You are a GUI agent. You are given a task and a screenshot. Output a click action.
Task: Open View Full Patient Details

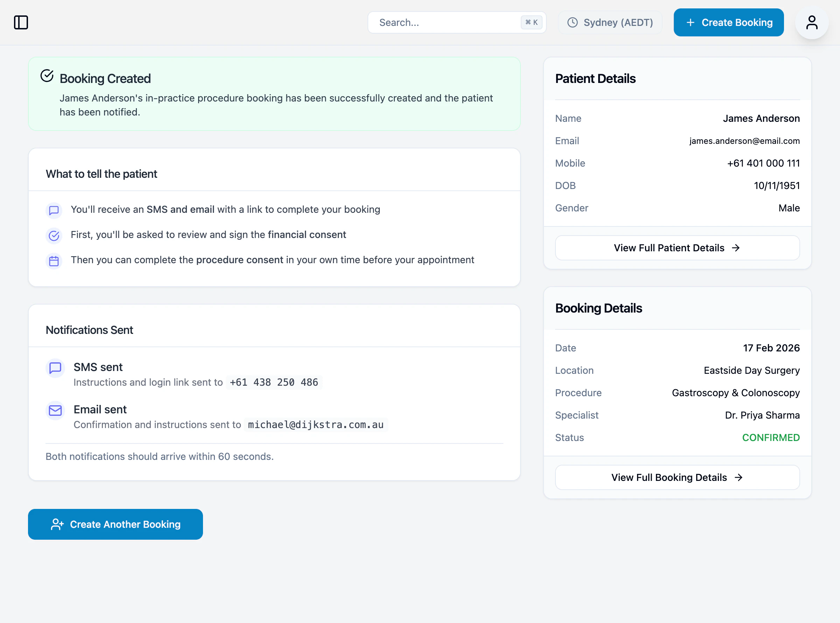[677, 248]
